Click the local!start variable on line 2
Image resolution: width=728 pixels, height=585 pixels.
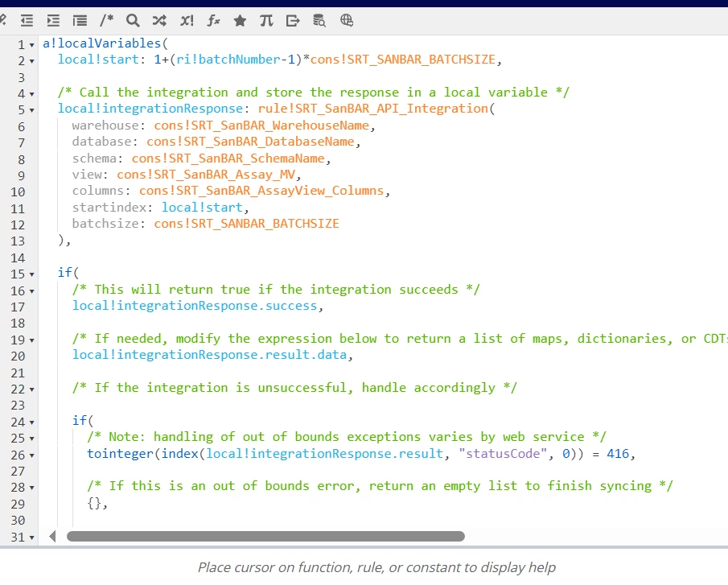click(x=98, y=60)
